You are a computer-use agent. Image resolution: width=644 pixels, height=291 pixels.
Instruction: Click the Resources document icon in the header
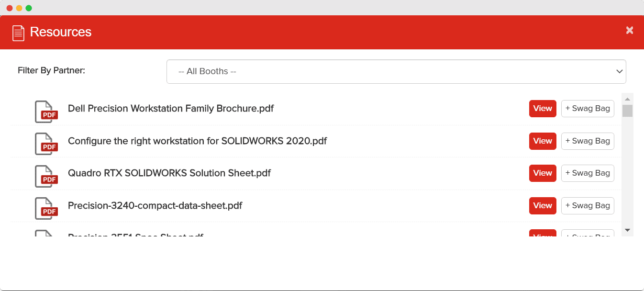(18, 32)
